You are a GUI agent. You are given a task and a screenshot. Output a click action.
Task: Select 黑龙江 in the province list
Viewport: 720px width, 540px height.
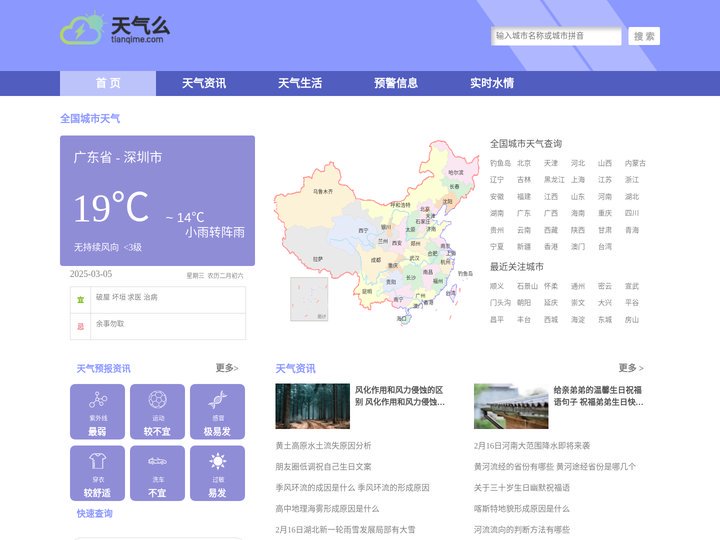click(554, 180)
